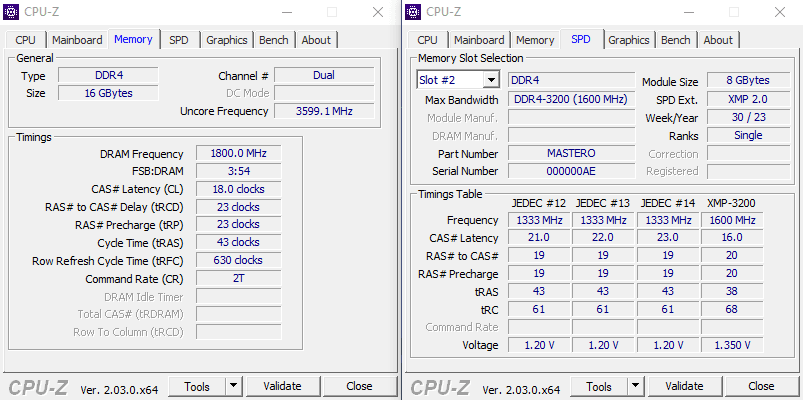The image size is (803, 400).
Task: Click the Close button in the left window
Action: point(359,386)
